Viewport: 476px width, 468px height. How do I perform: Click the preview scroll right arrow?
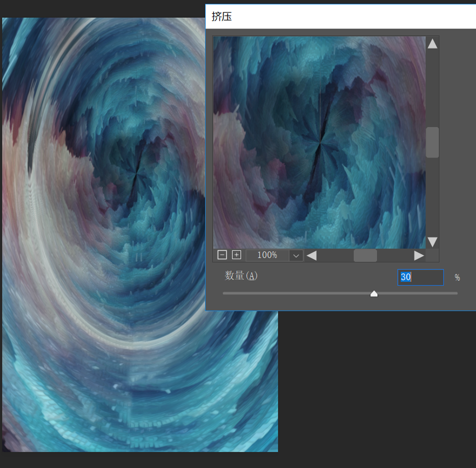click(x=419, y=255)
